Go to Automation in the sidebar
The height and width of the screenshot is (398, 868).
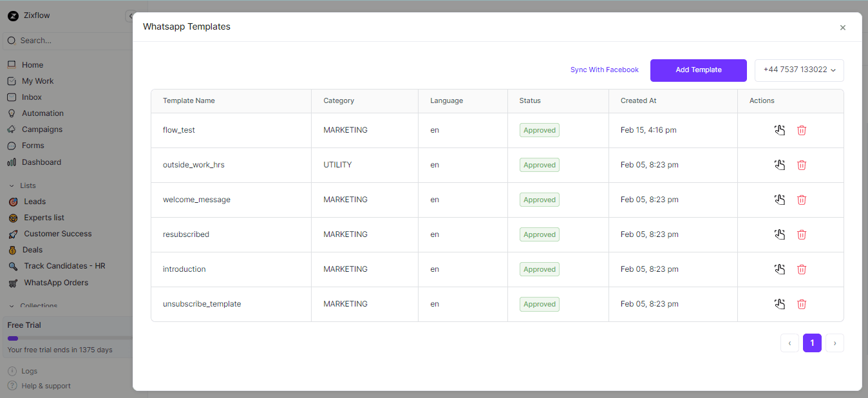click(x=42, y=113)
